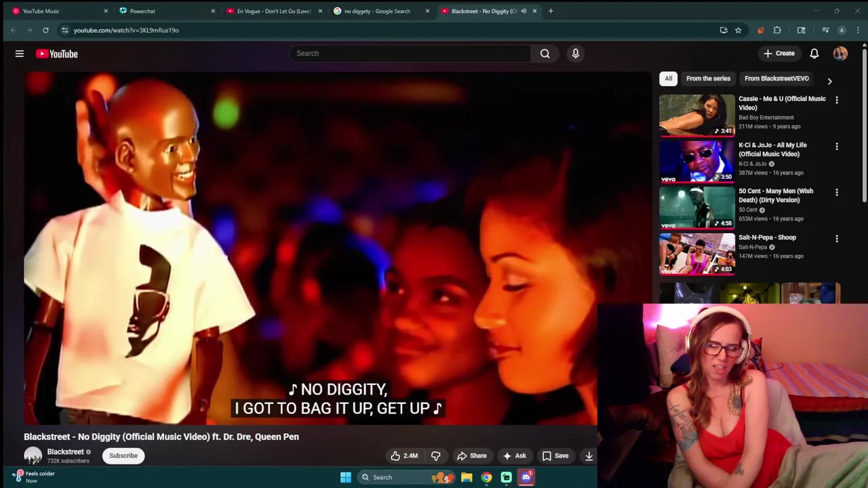Open File Explorer from the taskbar
Screen dimensions: 868x488
point(467,477)
